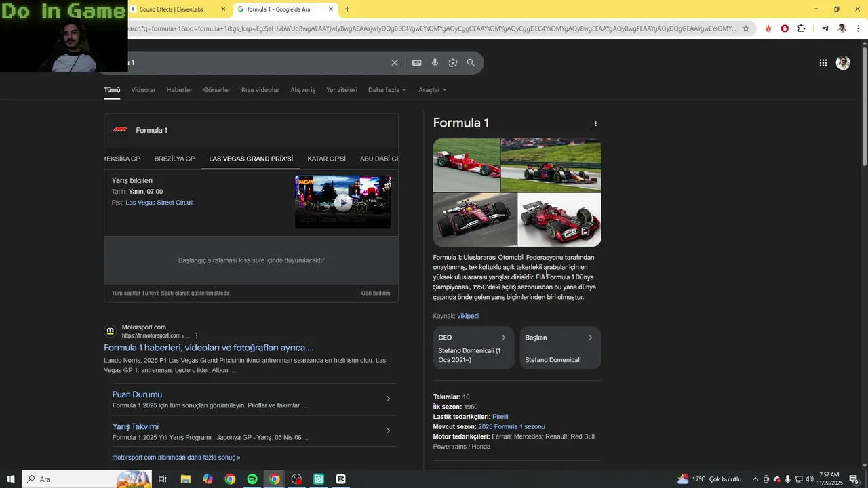This screenshot has width=868, height=488.
Task: Start voice search with the microphone icon
Action: pyautogui.click(x=435, y=63)
